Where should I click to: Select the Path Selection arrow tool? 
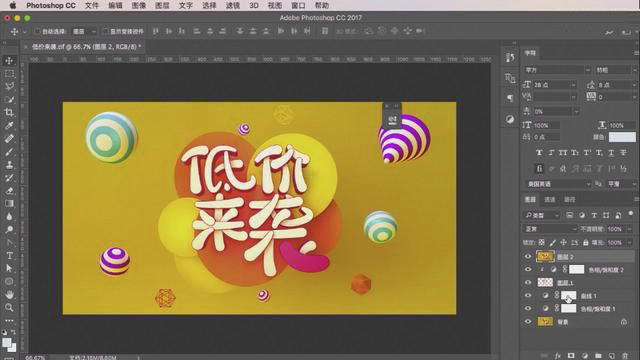coord(9,268)
